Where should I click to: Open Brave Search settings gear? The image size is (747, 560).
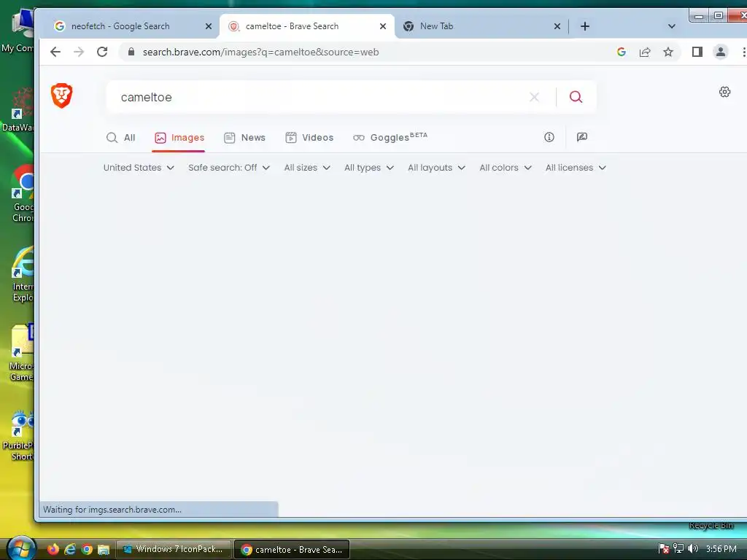pyautogui.click(x=724, y=92)
